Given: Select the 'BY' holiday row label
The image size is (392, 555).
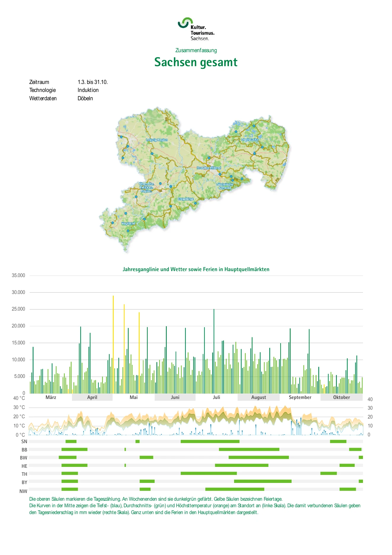Looking at the screenshot, I should click(x=24, y=482).
